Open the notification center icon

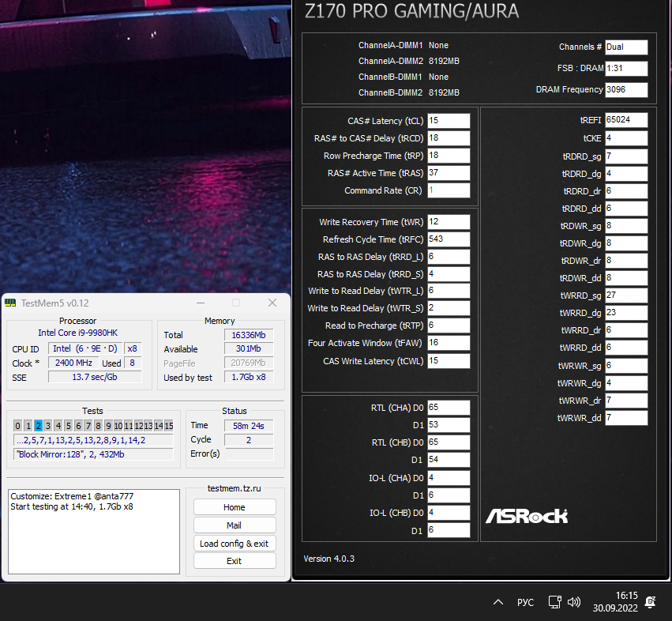click(x=650, y=602)
